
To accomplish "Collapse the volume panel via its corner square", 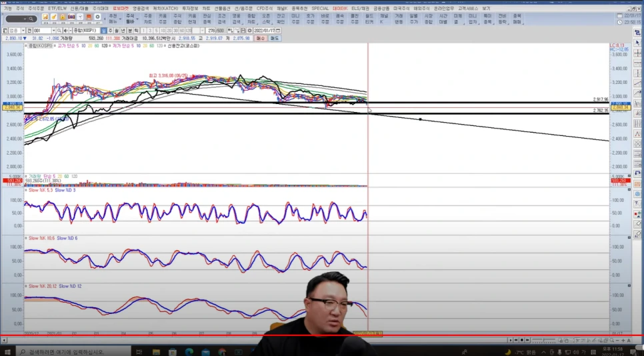I will click(x=629, y=176).
